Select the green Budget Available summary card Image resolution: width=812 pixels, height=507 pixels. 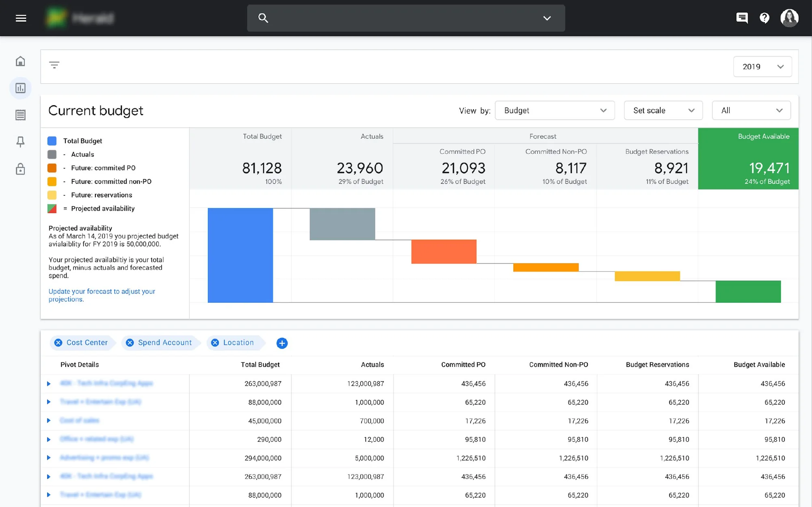[x=748, y=159]
